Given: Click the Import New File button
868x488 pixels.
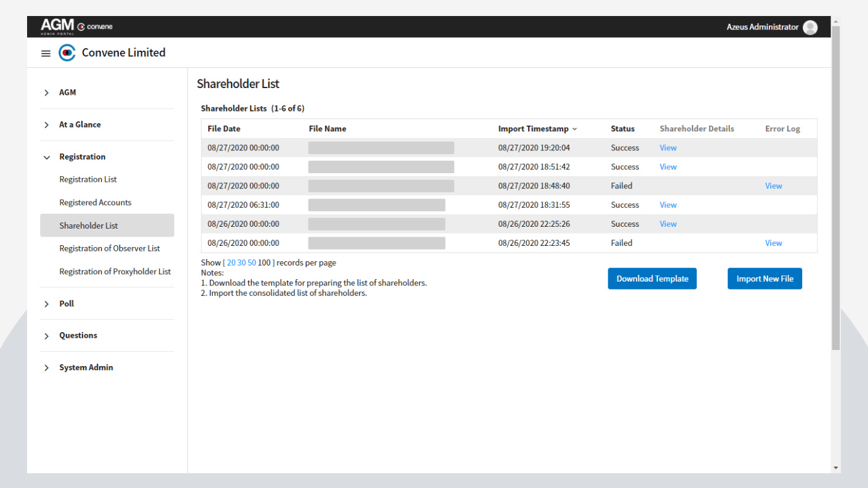Looking at the screenshot, I should coord(765,279).
